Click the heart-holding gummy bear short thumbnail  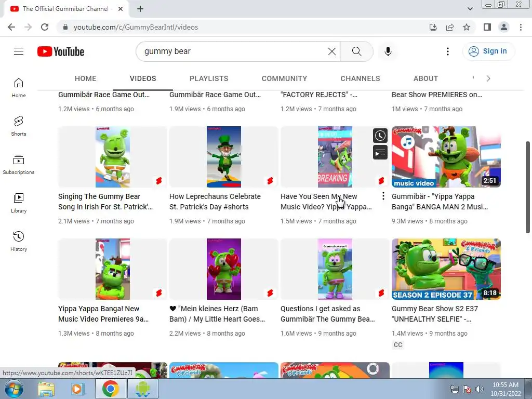tap(224, 269)
